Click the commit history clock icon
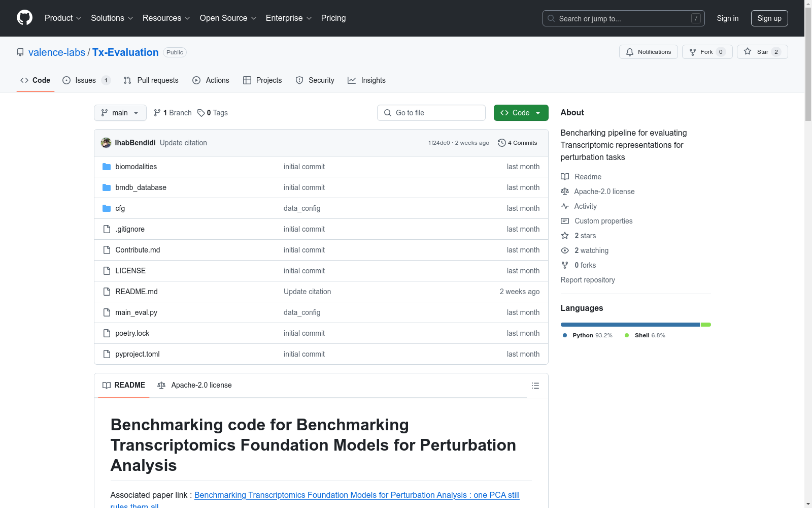This screenshot has height=508, width=812. pyautogui.click(x=502, y=143)
